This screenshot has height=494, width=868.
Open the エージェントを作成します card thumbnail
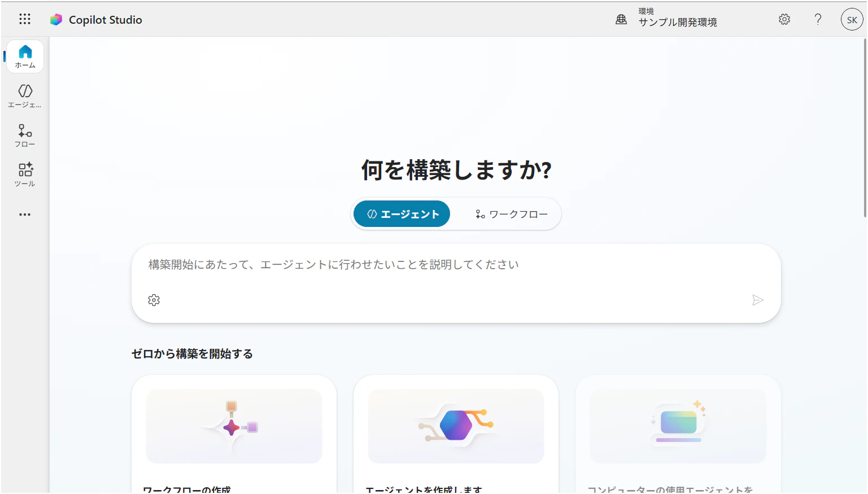coord(456,426)
